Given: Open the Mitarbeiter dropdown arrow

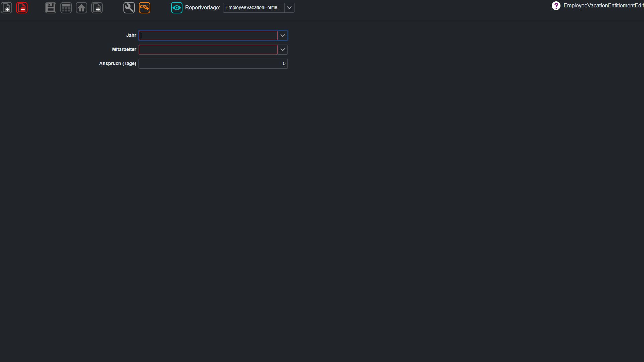Looking at the screenshot, I should click(x=283, y=50).
